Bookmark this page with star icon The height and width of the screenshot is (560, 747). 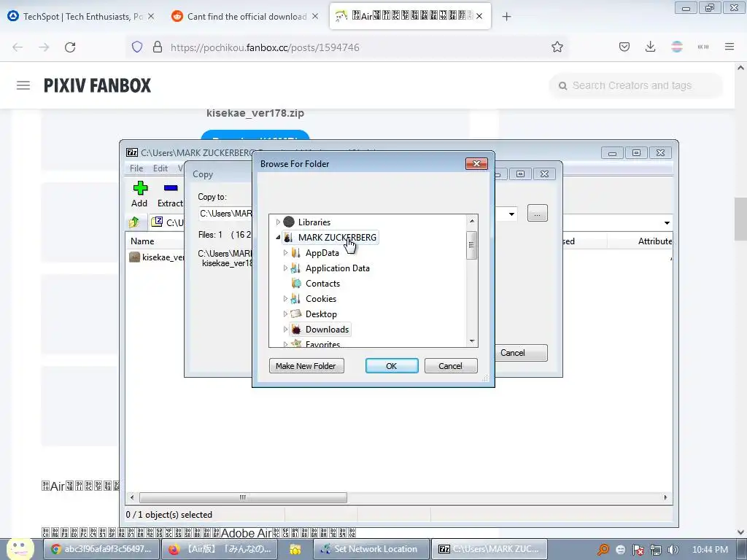pos(557,47)
